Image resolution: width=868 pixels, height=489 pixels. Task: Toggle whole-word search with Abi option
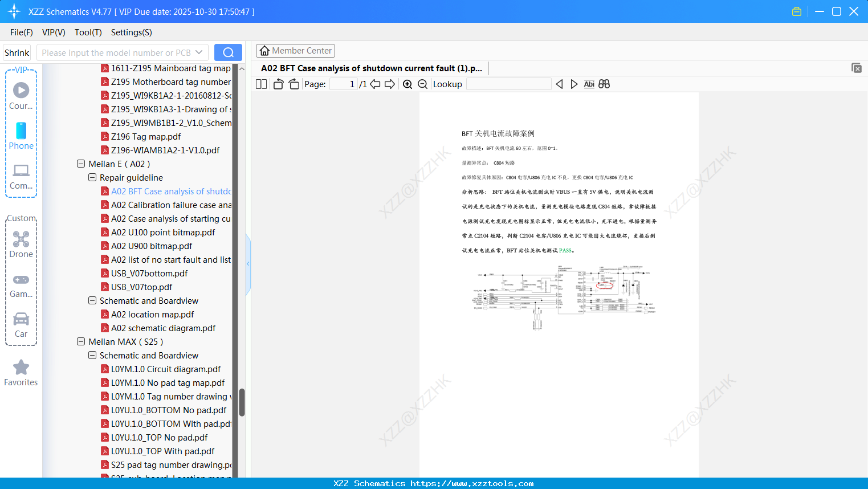coord(589,84)
